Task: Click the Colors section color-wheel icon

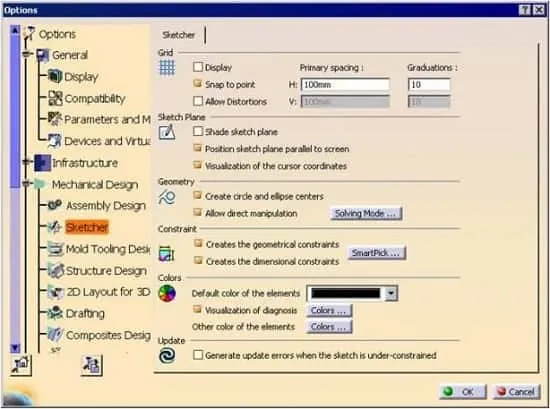Action: coord(167,293)
